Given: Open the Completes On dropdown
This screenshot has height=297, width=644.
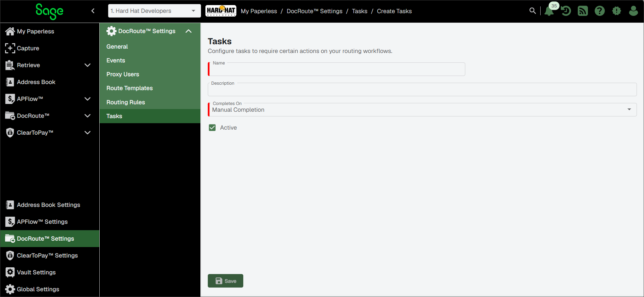Looking at the screenshot, I should pos(422,110).
